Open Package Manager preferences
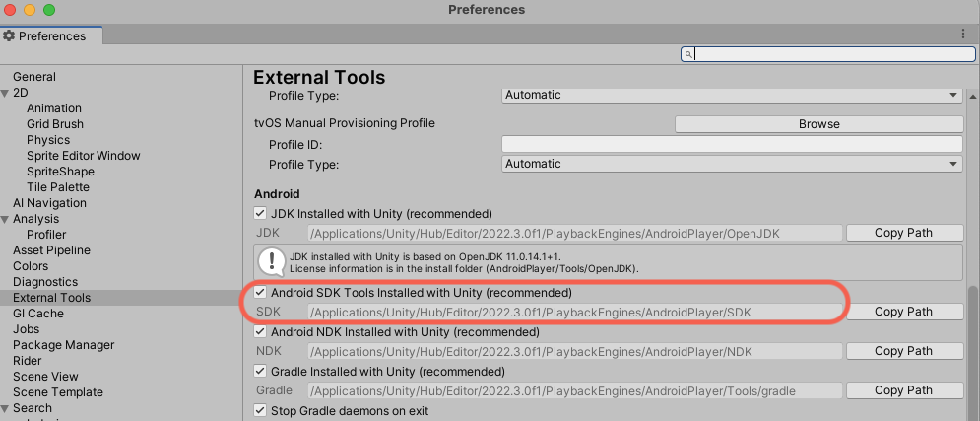 [63, 345]
